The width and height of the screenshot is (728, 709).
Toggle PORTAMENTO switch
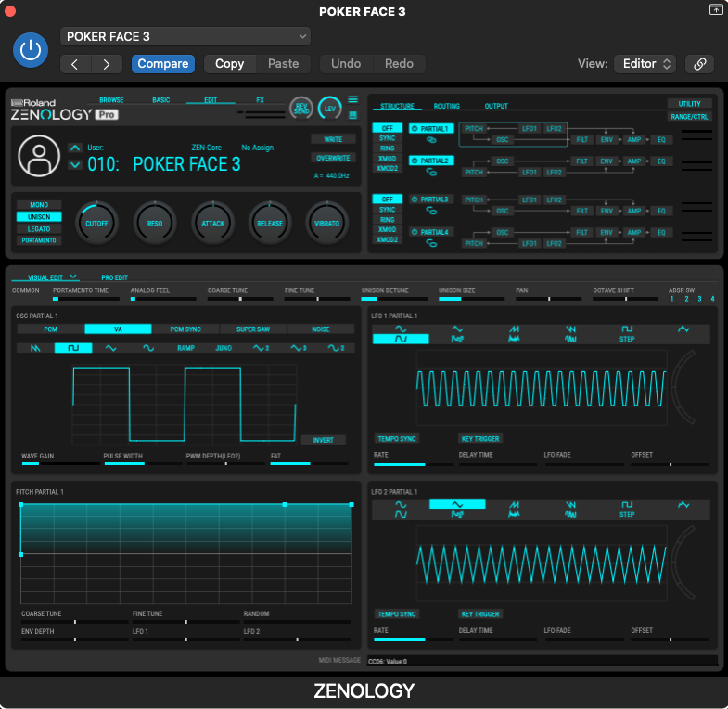tap(39, 240)
